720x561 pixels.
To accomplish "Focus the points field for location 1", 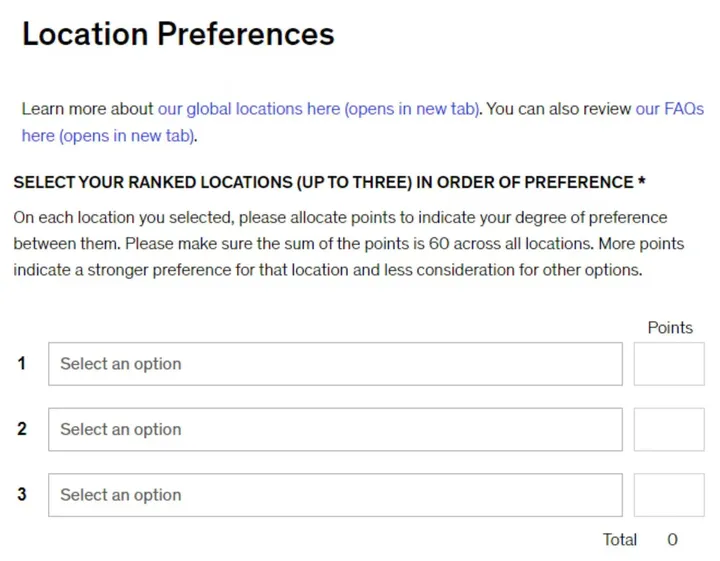I will 669,364.
